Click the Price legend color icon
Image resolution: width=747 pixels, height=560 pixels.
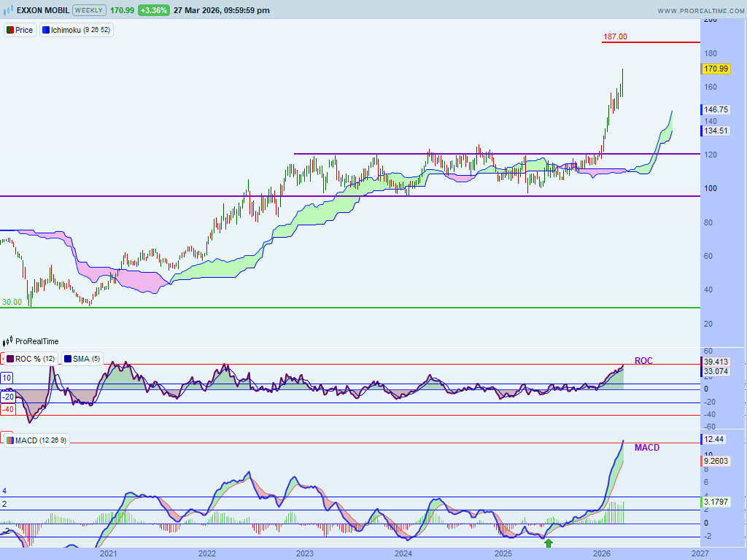(9, 31)
